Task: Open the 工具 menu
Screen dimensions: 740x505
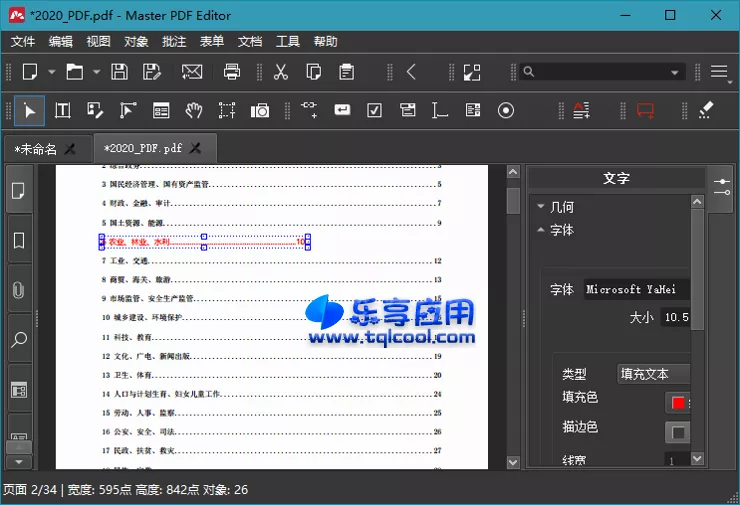Action: pyautogui.click(x=287, y=42)
